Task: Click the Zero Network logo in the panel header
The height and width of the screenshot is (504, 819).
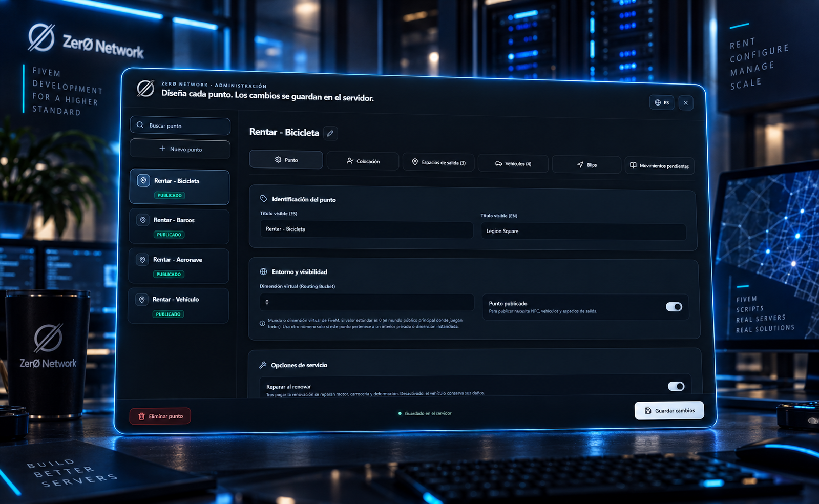Action: click(x=145, y=88)
